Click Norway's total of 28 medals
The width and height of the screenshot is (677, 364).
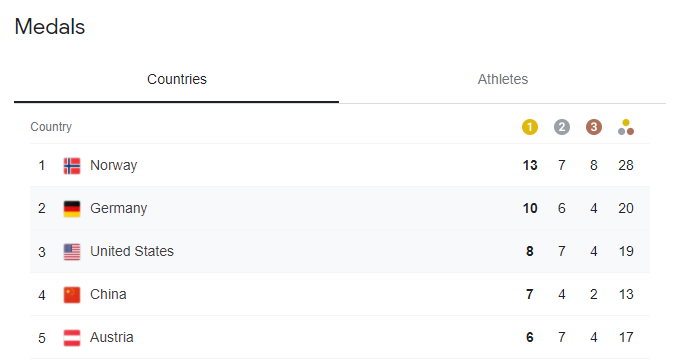coord(626,165)
